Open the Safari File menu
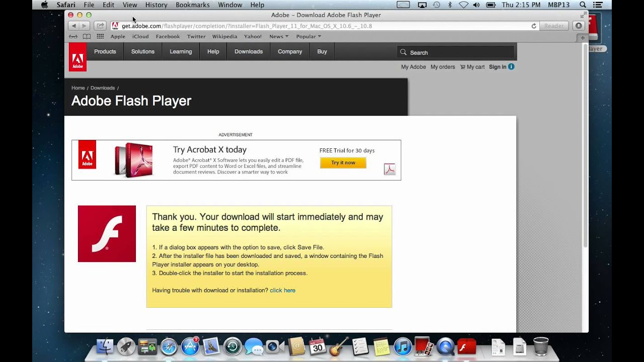The height and width of the screenshot is (362, 644). pos(89,5)
